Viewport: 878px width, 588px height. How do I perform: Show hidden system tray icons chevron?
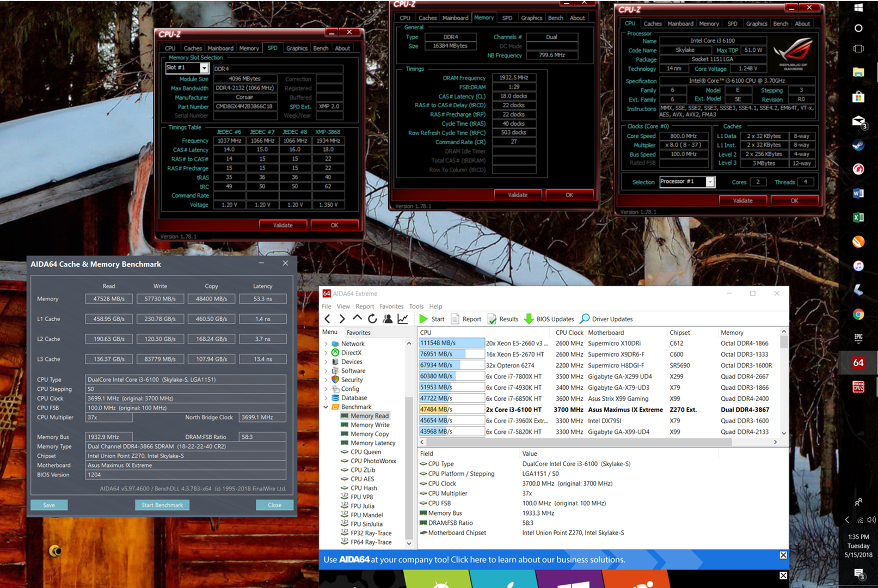(x=847, y=520)
